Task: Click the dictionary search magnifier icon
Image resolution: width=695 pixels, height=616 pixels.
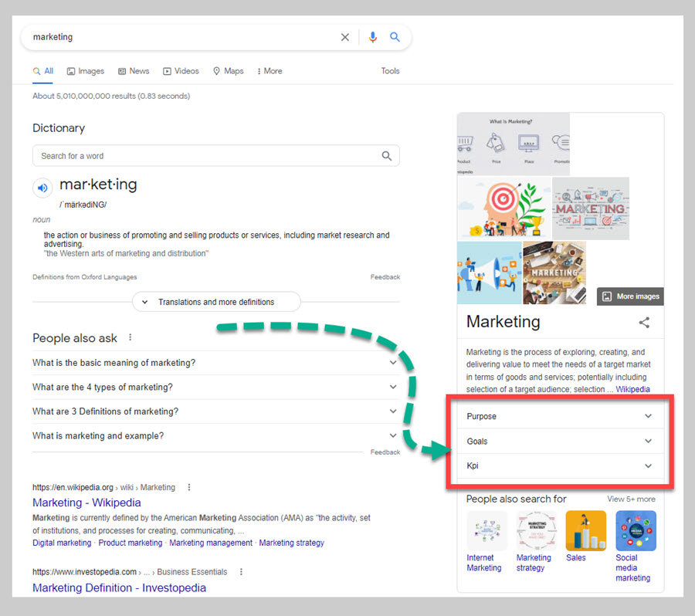Action: tap(387, 156)
